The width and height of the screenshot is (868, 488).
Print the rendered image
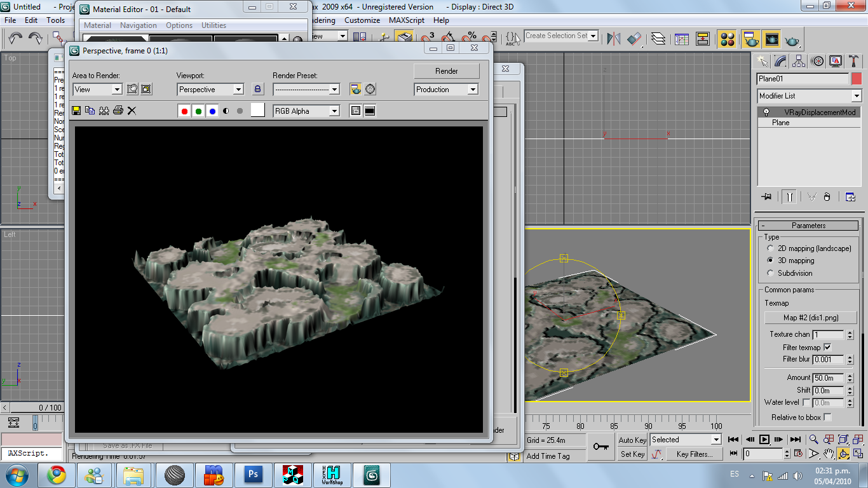click(x=118, y=111)
